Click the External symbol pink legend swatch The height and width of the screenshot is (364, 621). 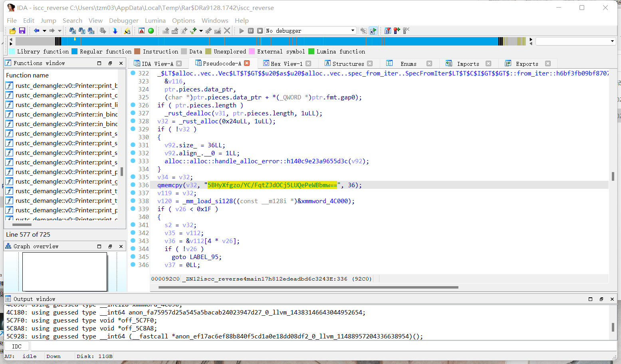(x=252, y=51)
